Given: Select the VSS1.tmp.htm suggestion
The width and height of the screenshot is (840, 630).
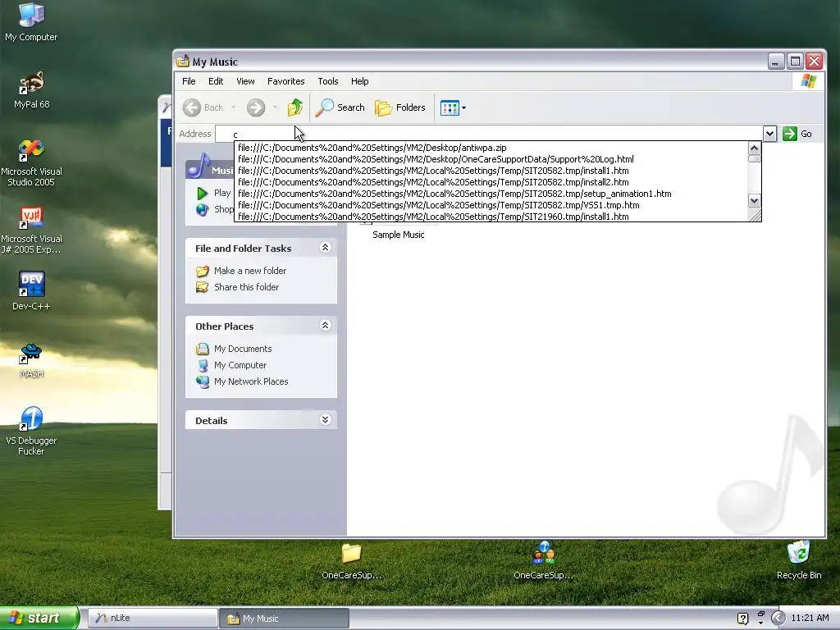Looking at the screenshot, I should click(x=491, y=205).
